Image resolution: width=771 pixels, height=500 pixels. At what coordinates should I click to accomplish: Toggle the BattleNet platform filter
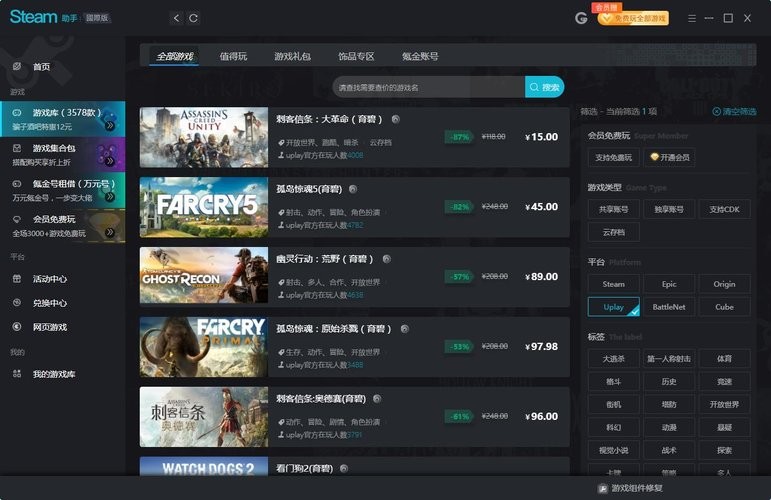click(x=669, y=307)
